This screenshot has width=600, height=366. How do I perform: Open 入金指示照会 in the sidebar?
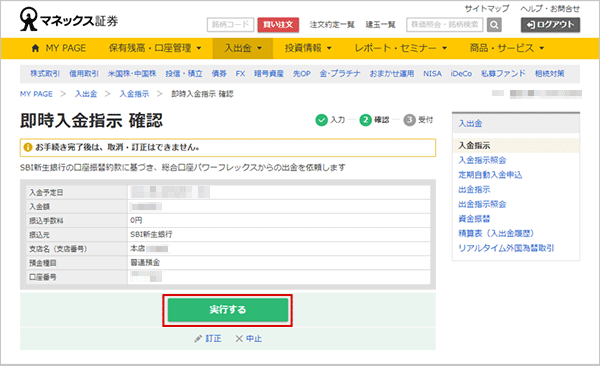[482, 160]
